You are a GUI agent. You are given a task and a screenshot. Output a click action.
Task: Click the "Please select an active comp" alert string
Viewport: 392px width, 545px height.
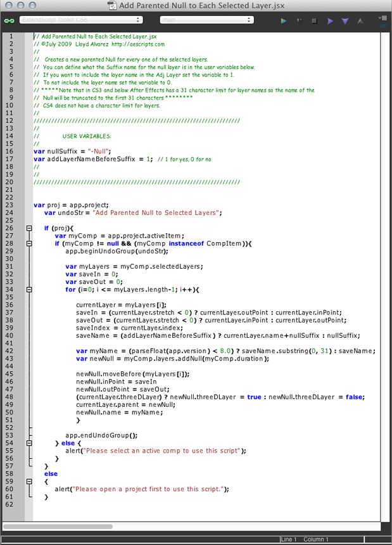[x=161, y=451]
